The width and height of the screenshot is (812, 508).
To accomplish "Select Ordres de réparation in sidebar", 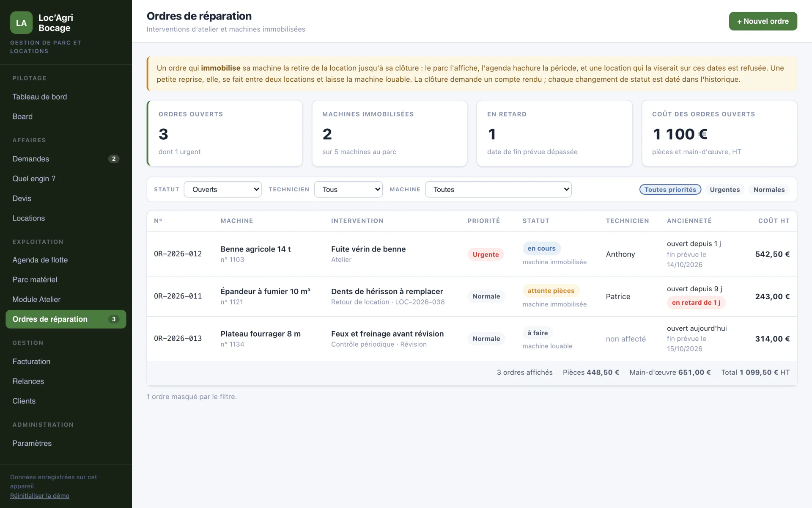I will (x=66, y=319).
